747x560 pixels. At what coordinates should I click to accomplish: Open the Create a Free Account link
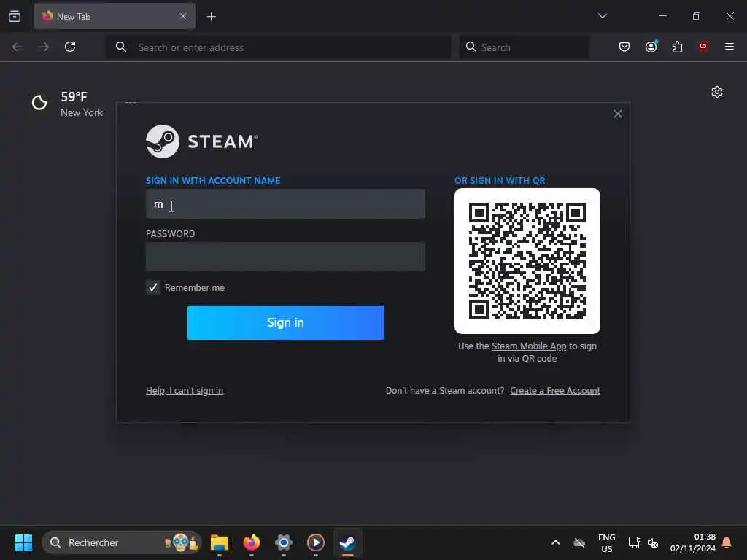click(x=555, y=391)
